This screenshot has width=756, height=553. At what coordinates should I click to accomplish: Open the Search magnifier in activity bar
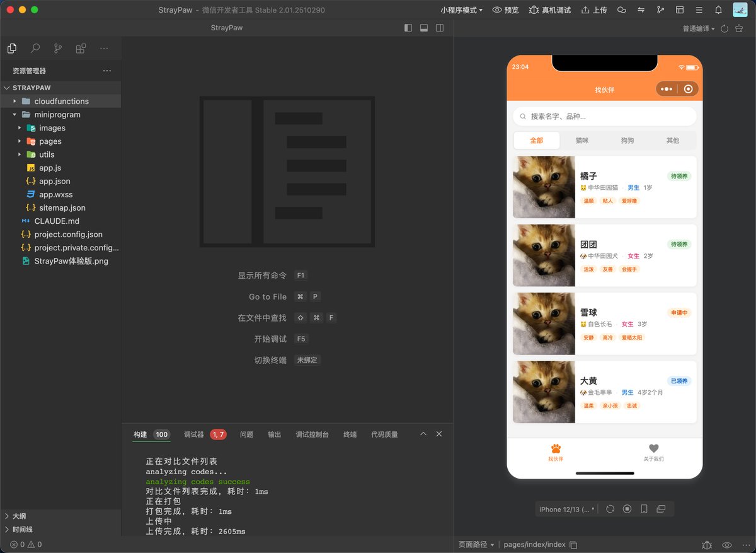[x=35, y=49]
